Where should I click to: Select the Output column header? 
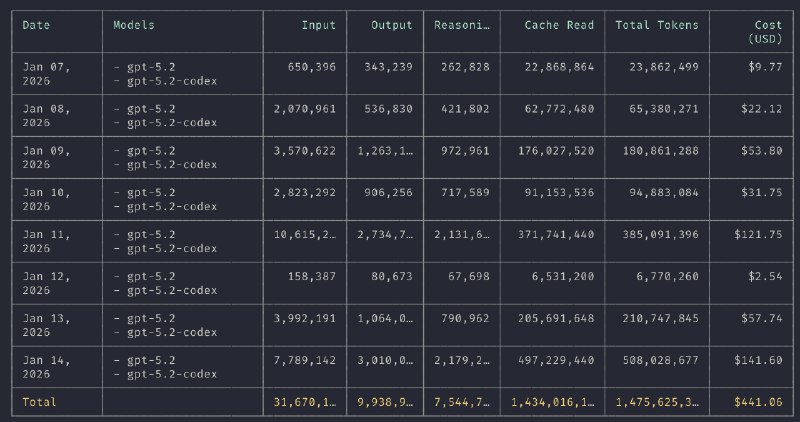(392, 24)
